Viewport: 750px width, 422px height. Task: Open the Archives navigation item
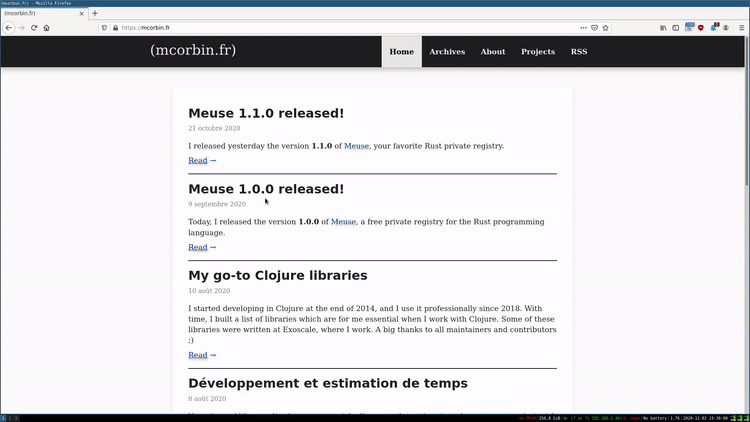point(447,52)
